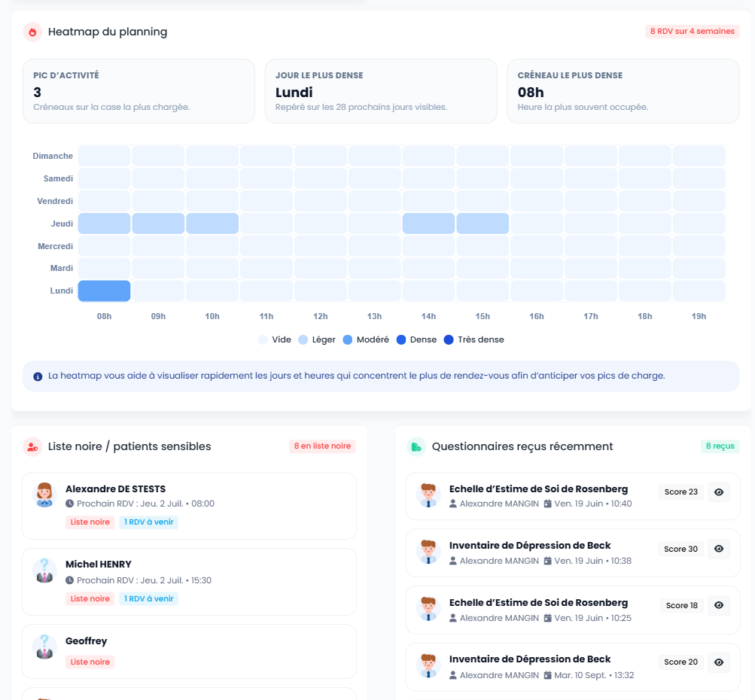The width and height of the screenshot is (755, 700).
Task: Click the patient name Alexandre DE STESTS
Action: point(116,489)
